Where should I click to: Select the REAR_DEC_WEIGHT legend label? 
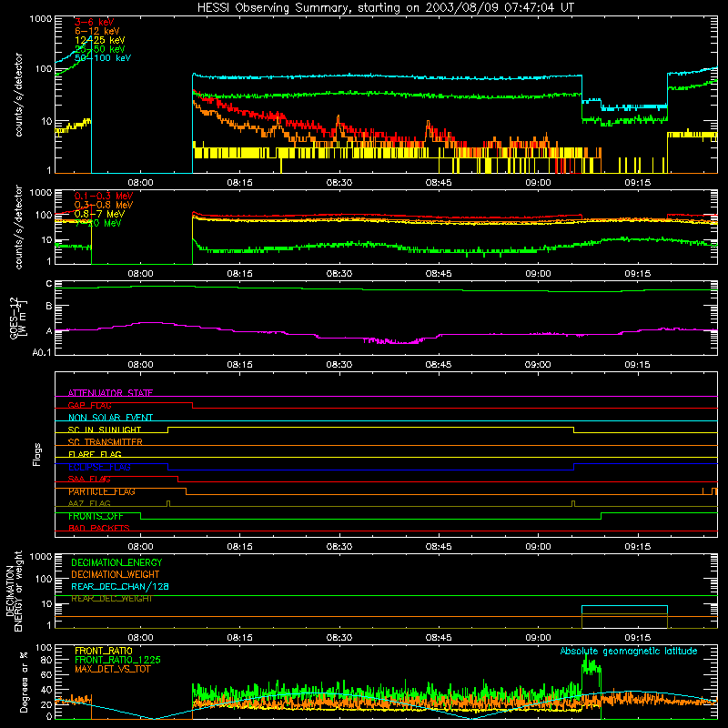(x=112, y=599)
